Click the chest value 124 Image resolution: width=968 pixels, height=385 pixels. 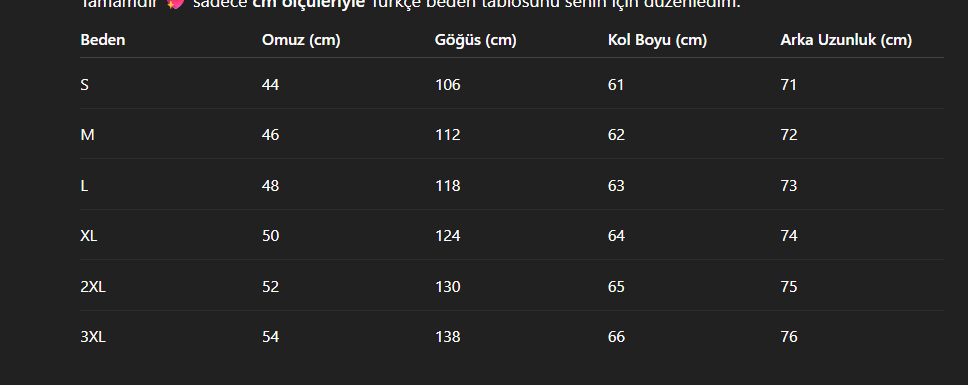coord(448,236)
